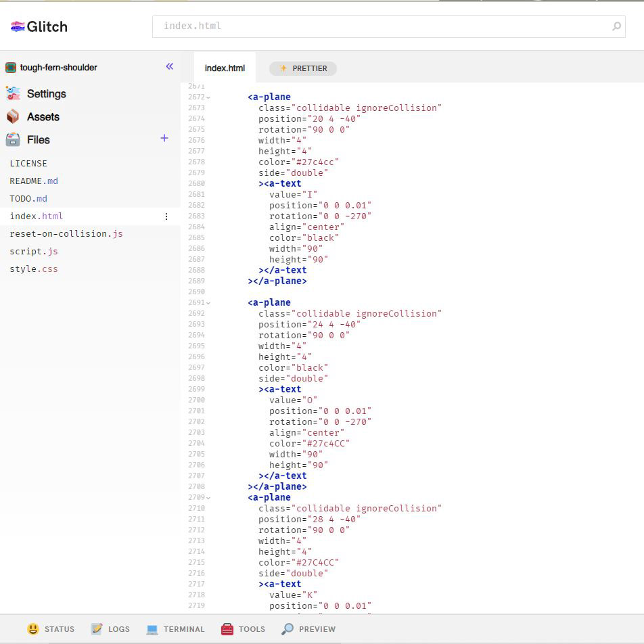The width and height of the screenshot is (644, 644).
Task: Open Assets section
Action: click(43, 116)
